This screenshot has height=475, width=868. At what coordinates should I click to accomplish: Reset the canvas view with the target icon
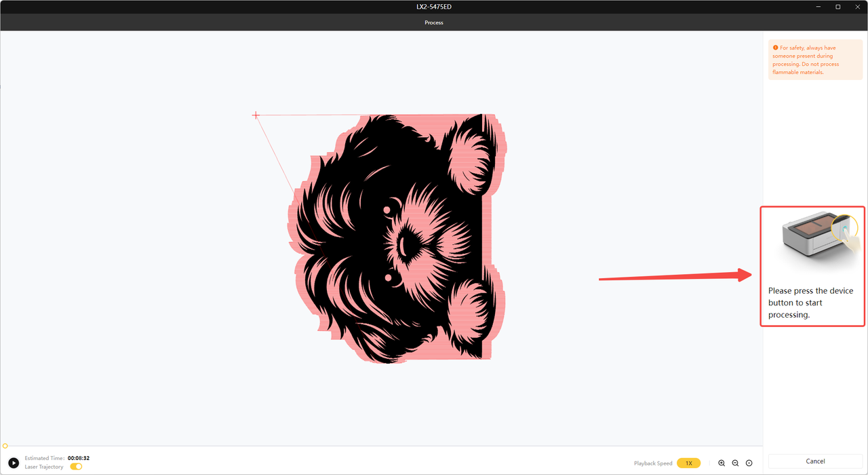pyautogui.click(x=749, y=463)
